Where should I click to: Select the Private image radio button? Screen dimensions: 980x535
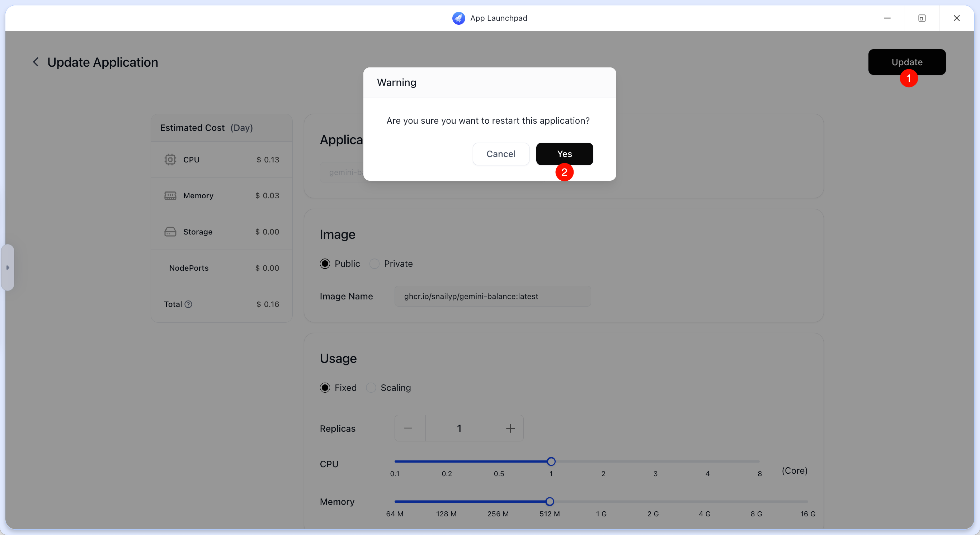tap(374, 264)
